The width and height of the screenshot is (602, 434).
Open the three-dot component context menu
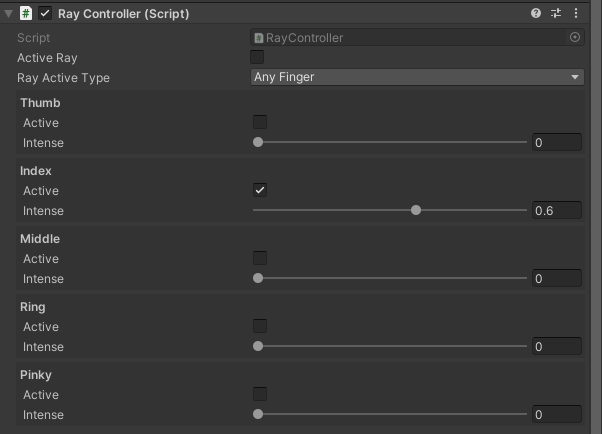[576, 14]
